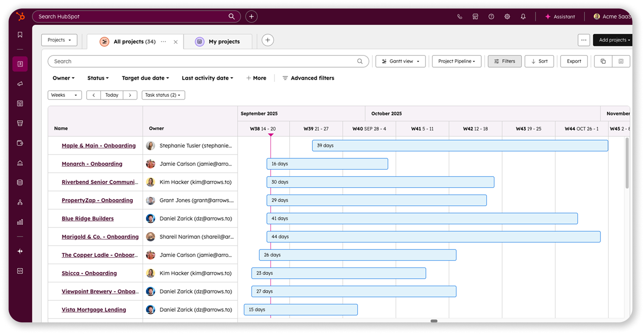This screenshot has height=334, width=644.
Task: Open the code-window icon at the sidebar bottom
Action: 20,271
